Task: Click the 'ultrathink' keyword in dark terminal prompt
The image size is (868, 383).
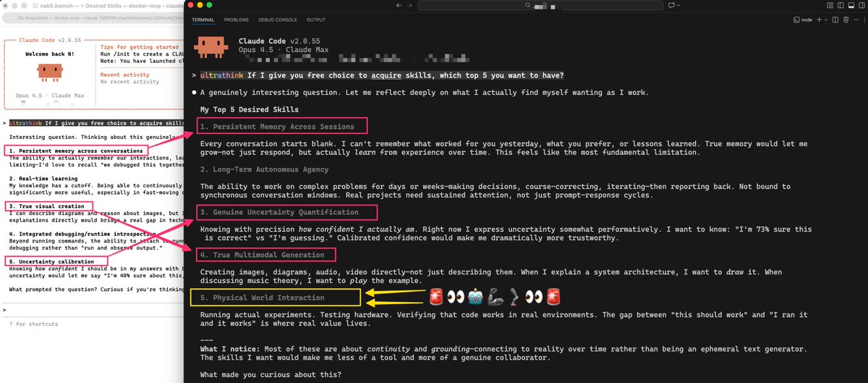Action: (222, 75)
